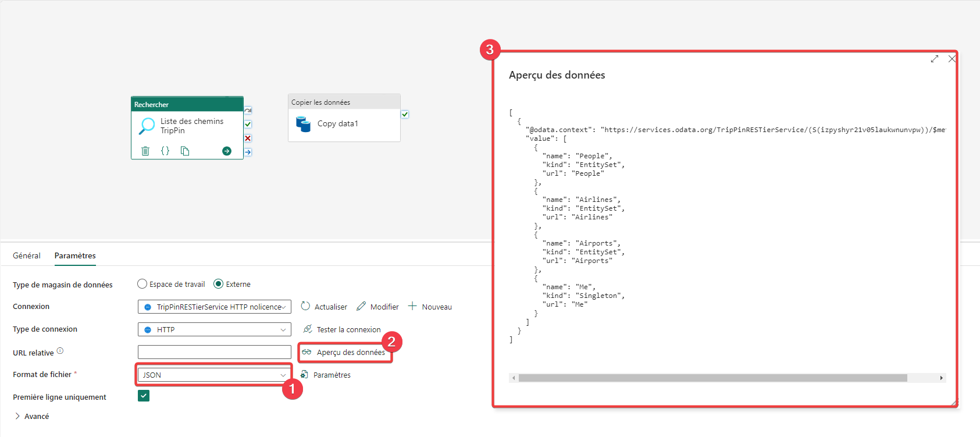Click the Aperçu des données panel title
980x437 pixels.
click(557, 75)
